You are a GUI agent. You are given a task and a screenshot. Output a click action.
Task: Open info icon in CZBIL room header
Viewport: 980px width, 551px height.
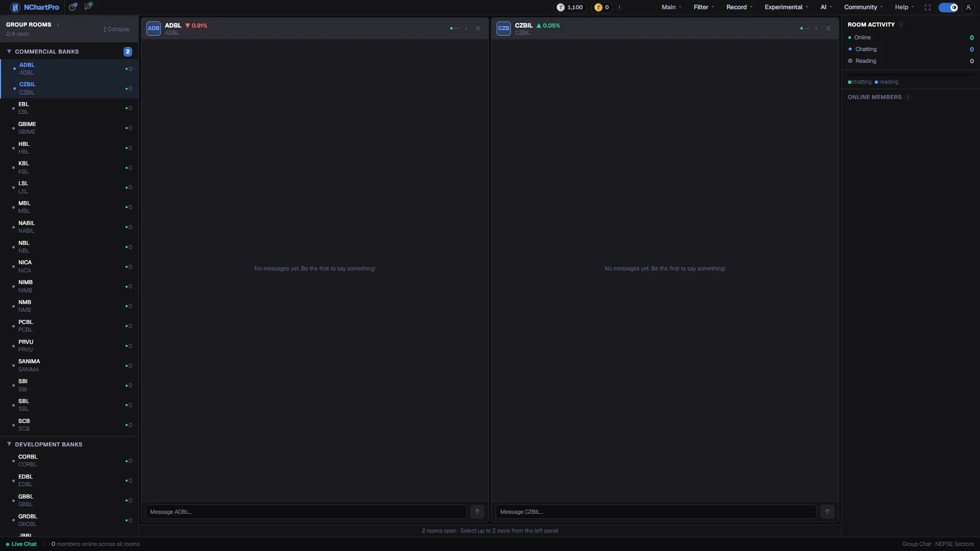coord(816,29)
